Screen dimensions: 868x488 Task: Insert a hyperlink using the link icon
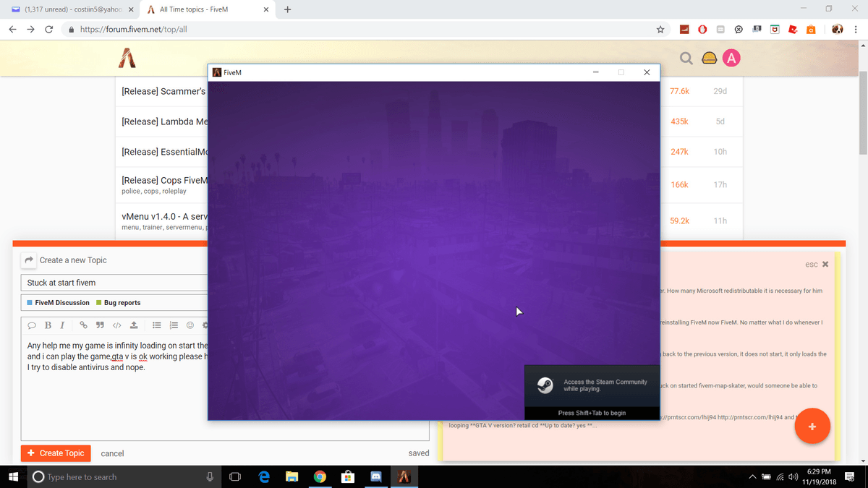[84, 325]
